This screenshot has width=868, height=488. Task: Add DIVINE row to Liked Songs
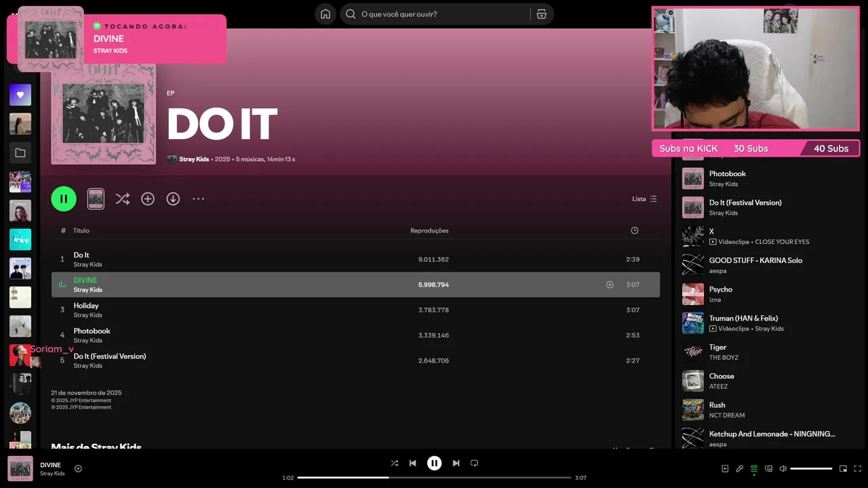610,285
